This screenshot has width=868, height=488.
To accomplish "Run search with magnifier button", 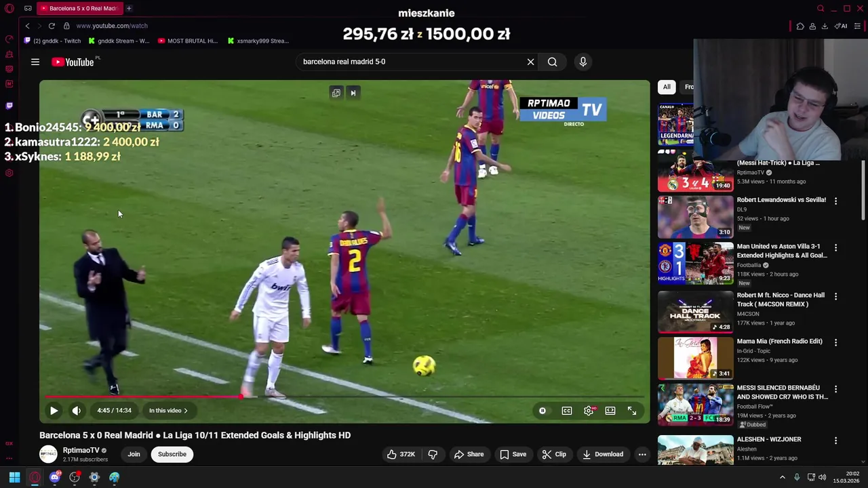I will coord(553,62).
